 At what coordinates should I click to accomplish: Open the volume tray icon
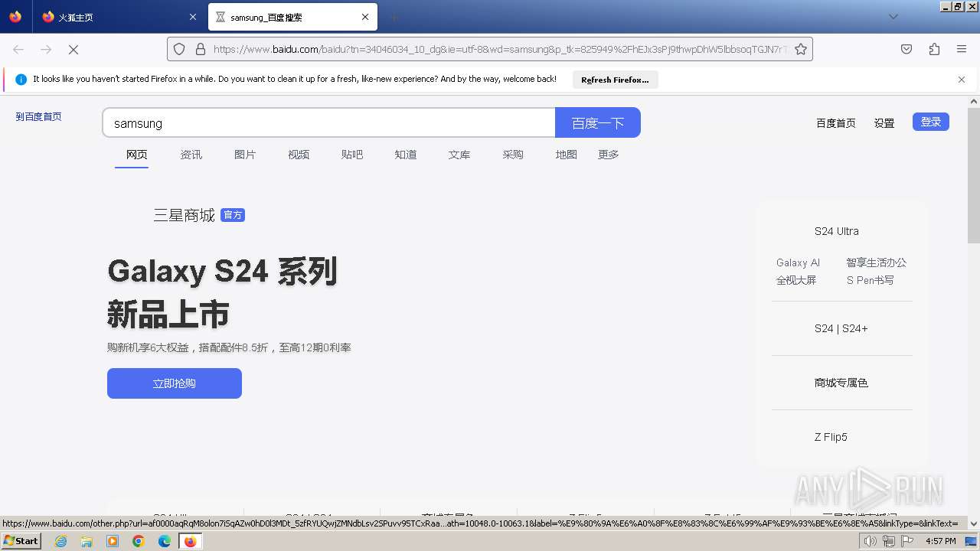(871, 541)
